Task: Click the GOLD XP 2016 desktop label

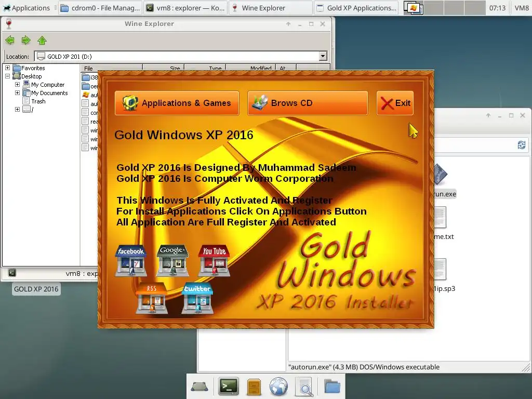Action: pos(36,289)
